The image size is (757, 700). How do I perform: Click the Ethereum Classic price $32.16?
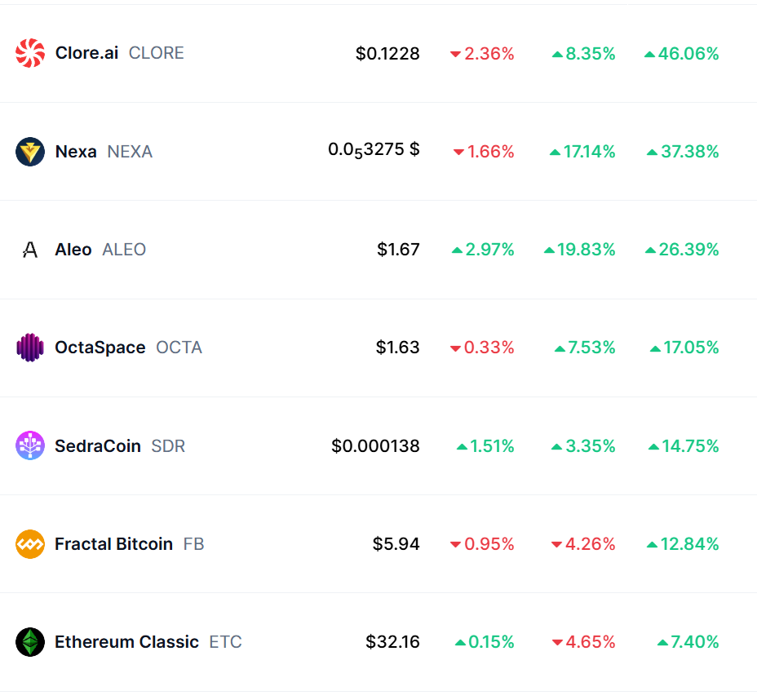tap(392, 642)
